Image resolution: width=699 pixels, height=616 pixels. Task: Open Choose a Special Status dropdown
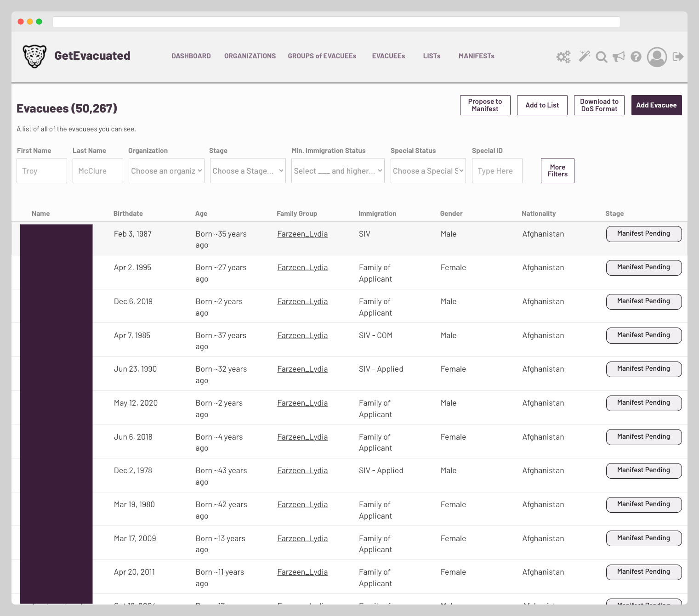[x=428, y=171]
